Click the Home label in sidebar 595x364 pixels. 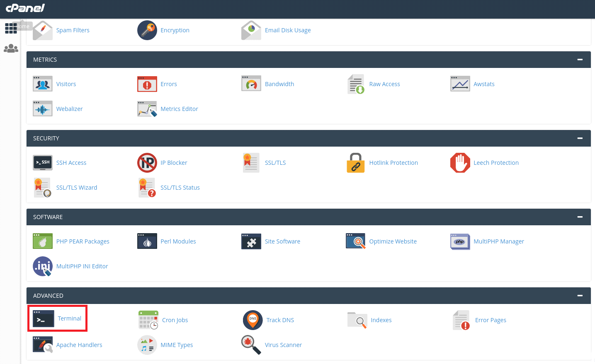click(23, 26)
